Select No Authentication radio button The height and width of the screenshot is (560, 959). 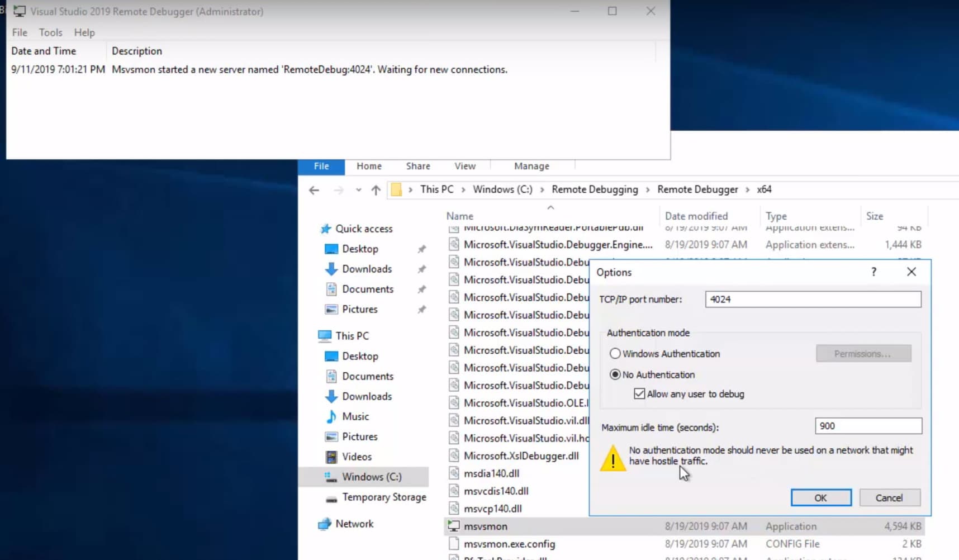click(x=615, y=374)
